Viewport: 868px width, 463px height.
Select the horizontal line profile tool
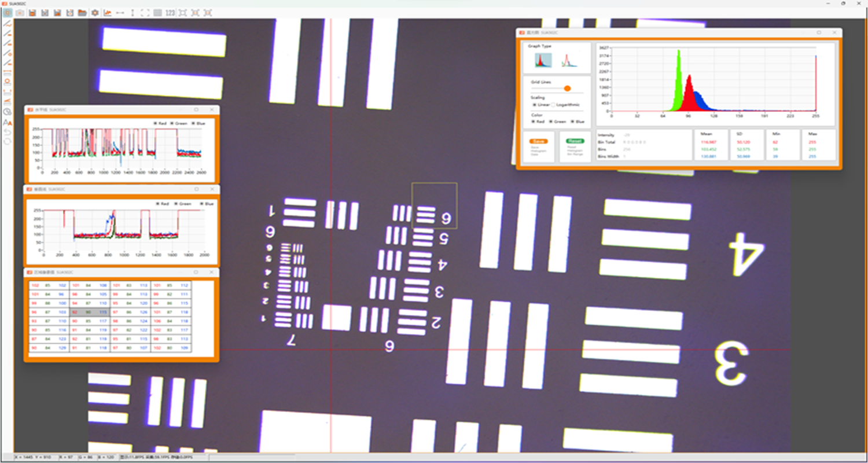(x=120, y=13)
